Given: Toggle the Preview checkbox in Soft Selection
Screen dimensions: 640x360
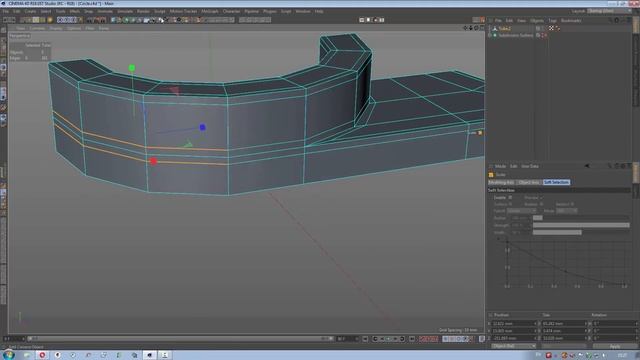Looking at the screenshot, I should 541,198.
